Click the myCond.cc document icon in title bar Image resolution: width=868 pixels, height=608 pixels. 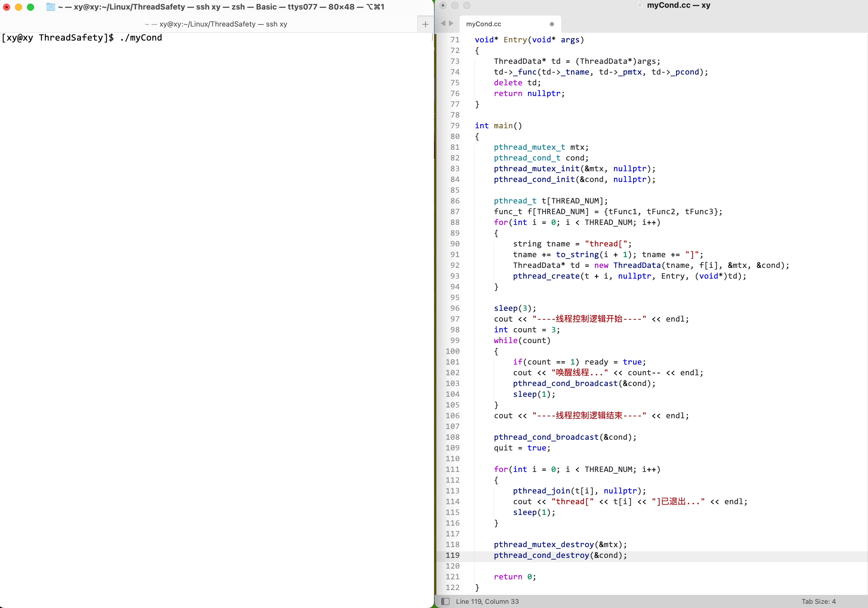pyautogui.click(x=640, y=5)
